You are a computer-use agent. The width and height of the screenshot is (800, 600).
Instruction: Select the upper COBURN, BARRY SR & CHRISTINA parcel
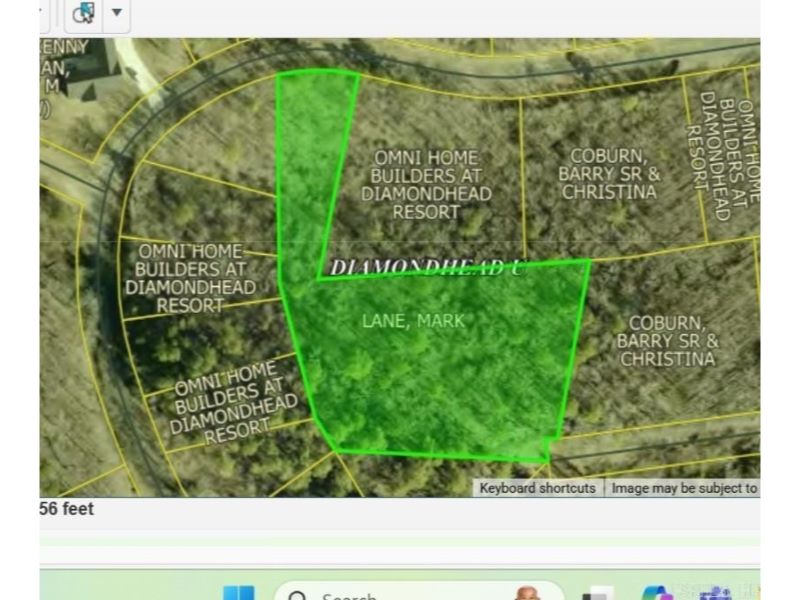click(610, 173)
